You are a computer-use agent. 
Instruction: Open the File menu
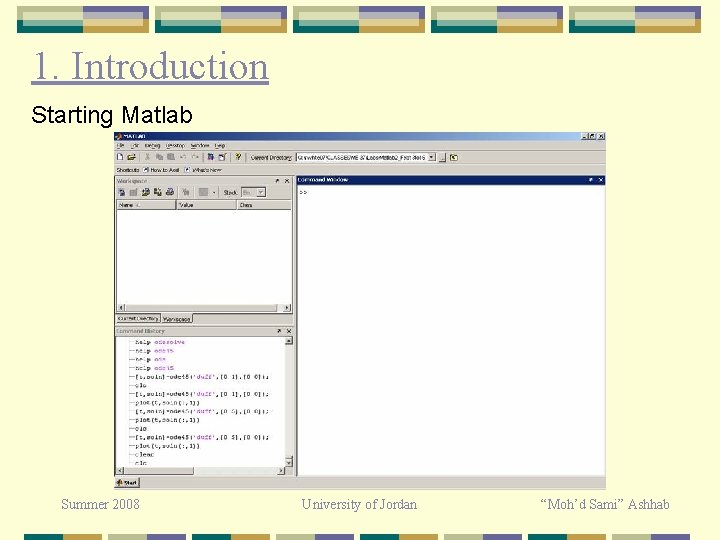(120, 146)
